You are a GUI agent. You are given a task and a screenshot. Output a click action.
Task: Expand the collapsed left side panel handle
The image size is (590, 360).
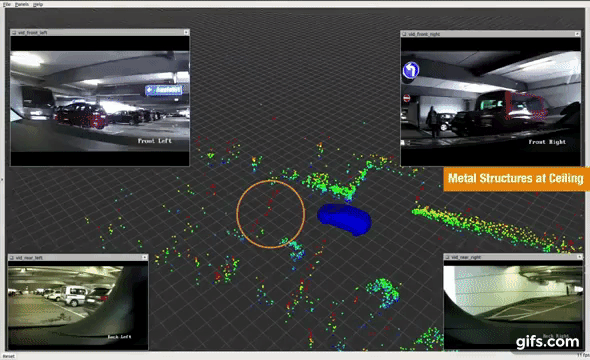[x=2, y=180]
